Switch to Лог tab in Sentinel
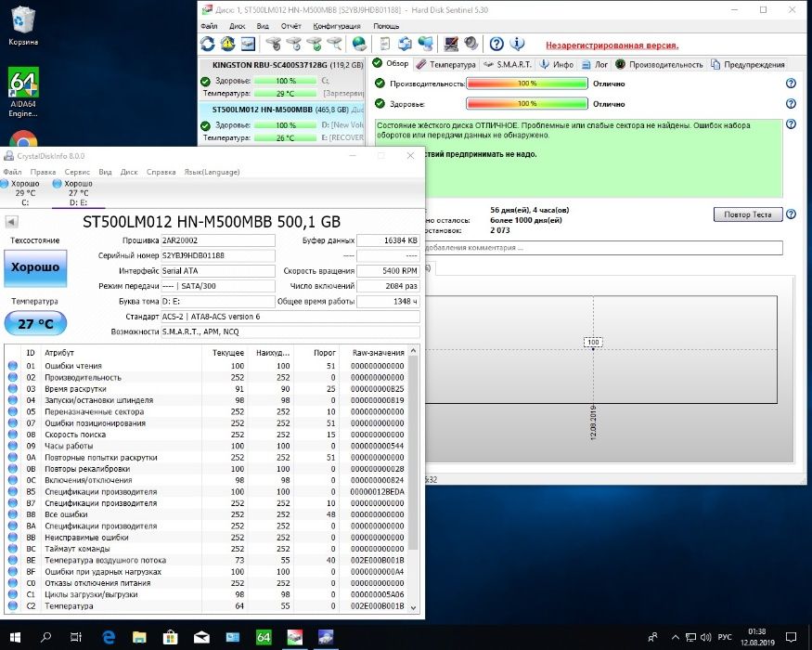Screen dimensions: 812x650 click(x=595, y=64)
